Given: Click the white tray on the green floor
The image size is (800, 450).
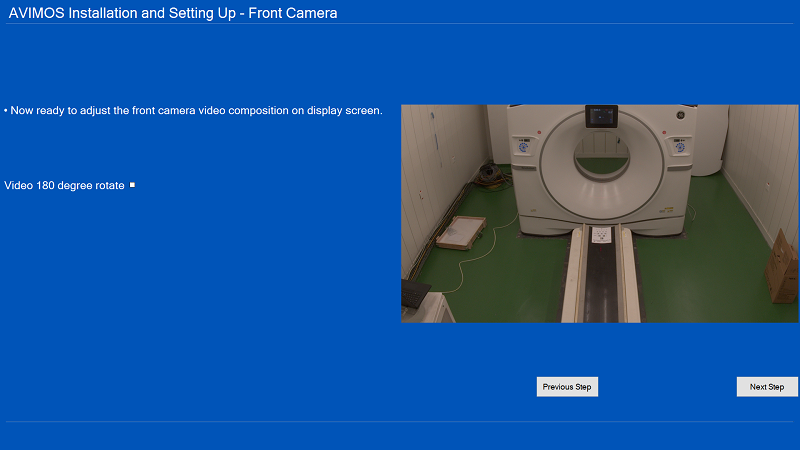Looking at the screenshot, I should [x=461, y=231].
